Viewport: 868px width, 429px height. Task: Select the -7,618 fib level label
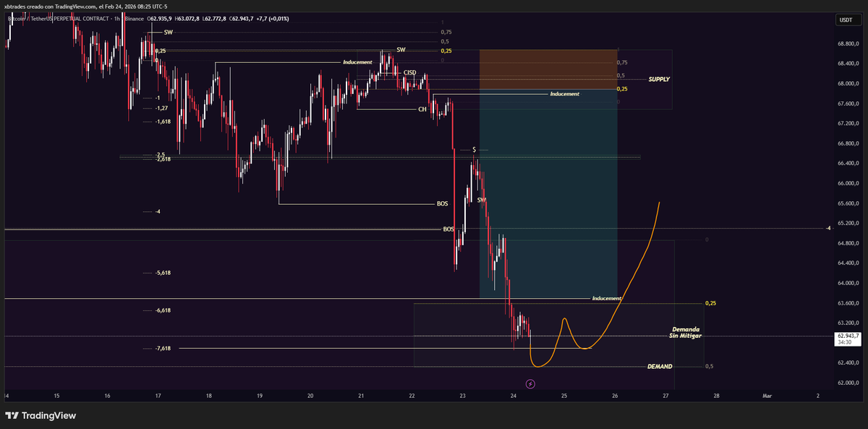pyautogui.click(x=163, y=348)
